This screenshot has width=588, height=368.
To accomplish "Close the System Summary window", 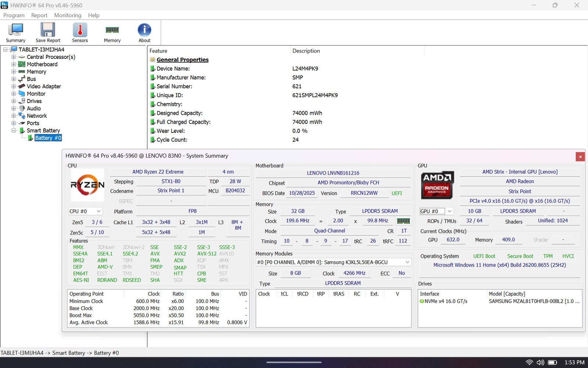I will (x=580, y=157).
